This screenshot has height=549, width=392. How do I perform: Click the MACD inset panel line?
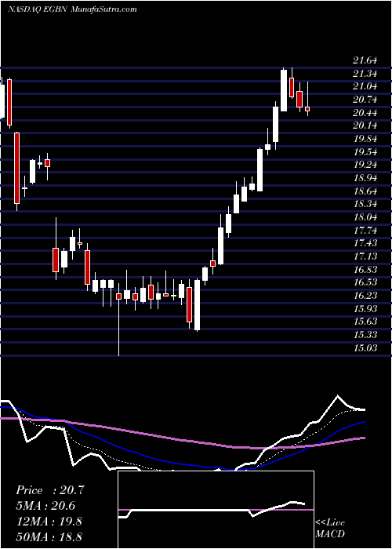pyautogui.click(x=211, y=510)
